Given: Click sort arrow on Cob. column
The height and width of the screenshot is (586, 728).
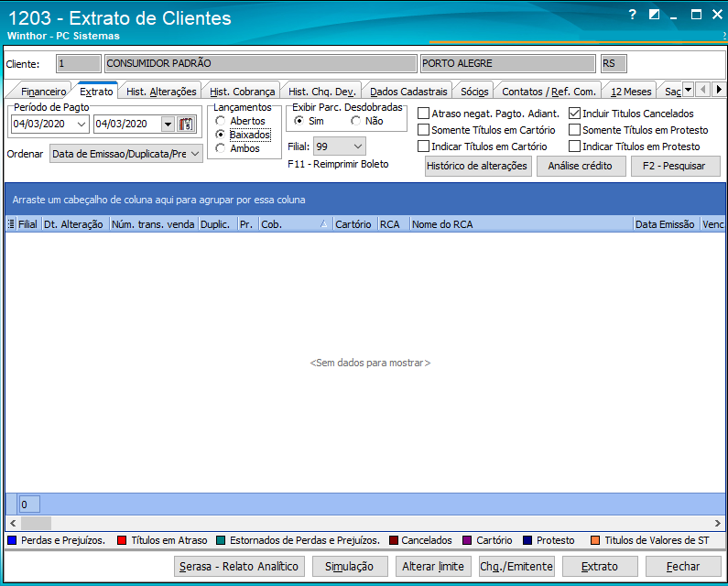Looking at the screenshot, I should [x=323, y=224].
